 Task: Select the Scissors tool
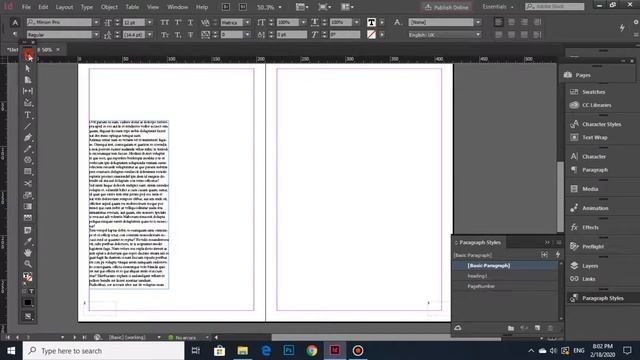pyautogui.click(x=27, y=184)
